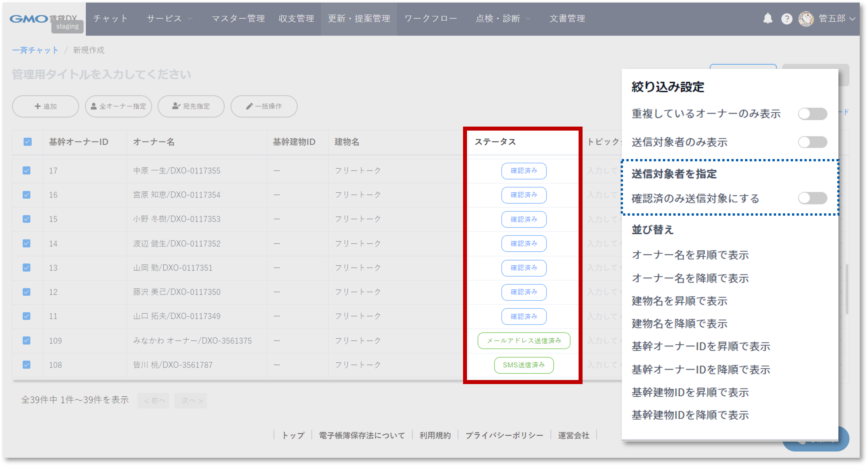Open the マスター管理 menu item
Image resolution: width=868 pixels, height=466 pixels.
tap(238, 18)
